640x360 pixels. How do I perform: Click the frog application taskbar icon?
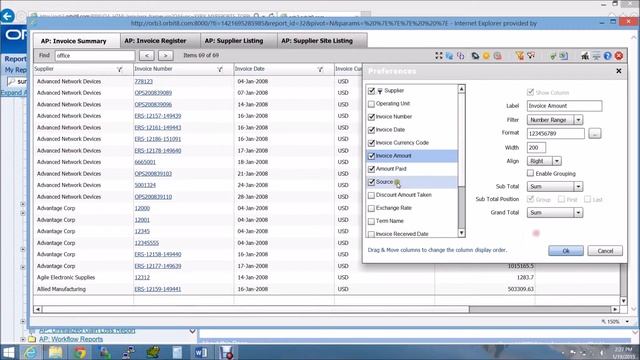tap(153, 352)
